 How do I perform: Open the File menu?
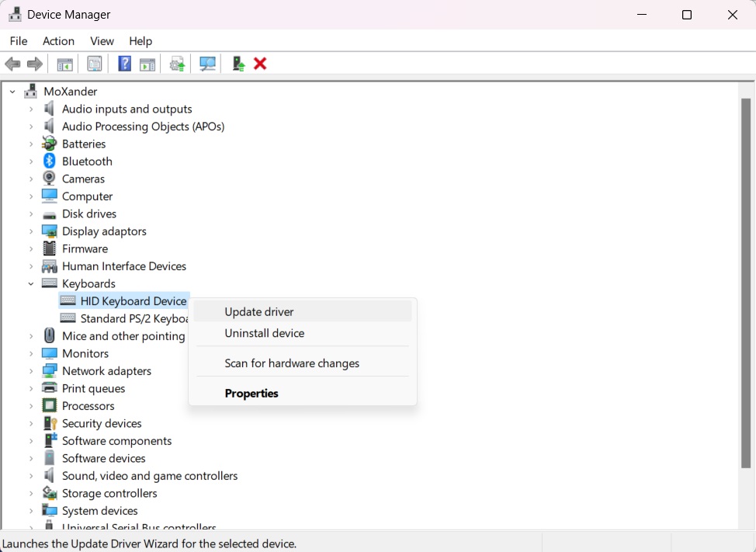click(19, 41)
